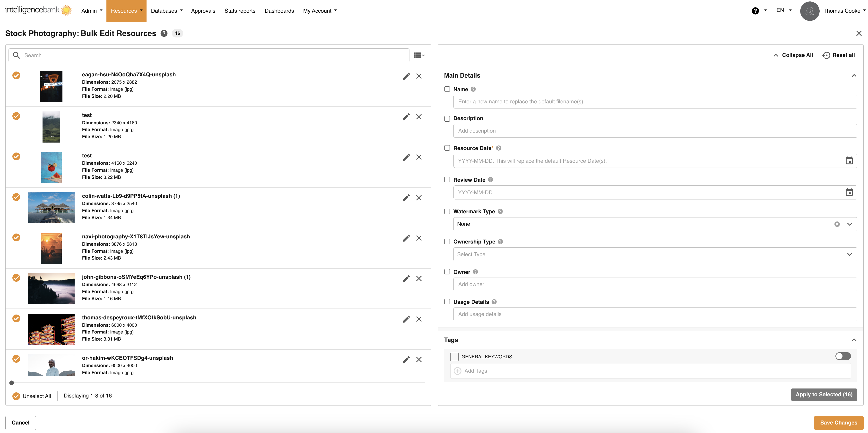The image size is (868, 433).
Task: Clear the Watermark Type selection
Action: pos(837,224)
